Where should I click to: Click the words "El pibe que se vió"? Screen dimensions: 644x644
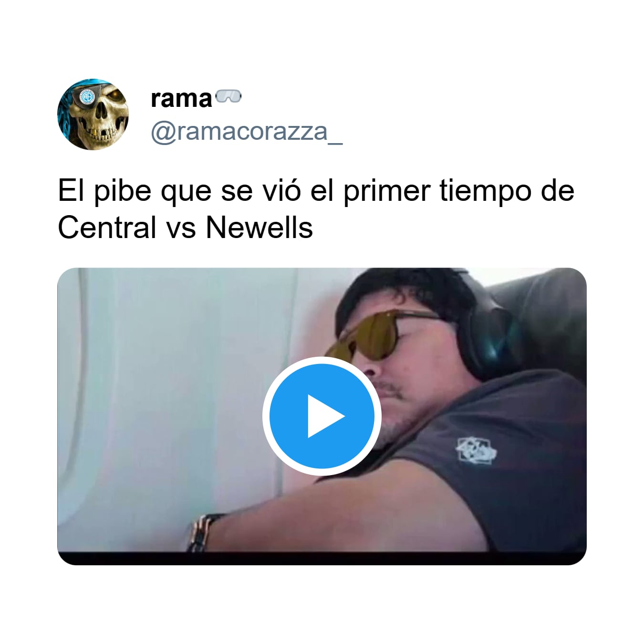[x=179, y=191]
